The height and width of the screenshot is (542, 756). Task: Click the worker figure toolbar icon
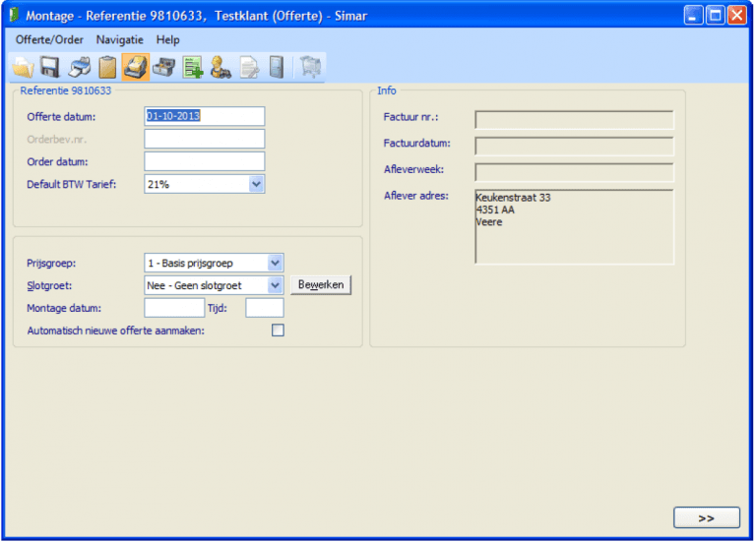pyautogui.click(x=221, y=67)
